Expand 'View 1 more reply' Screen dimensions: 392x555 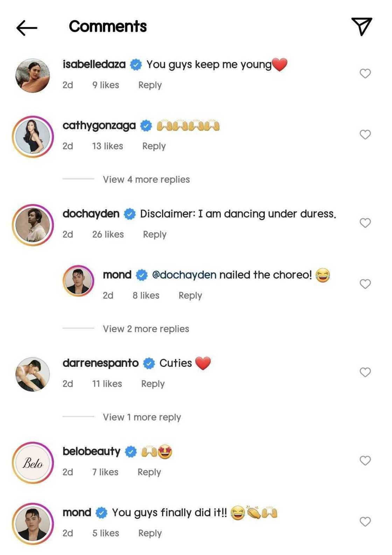[x=142, y=417]
